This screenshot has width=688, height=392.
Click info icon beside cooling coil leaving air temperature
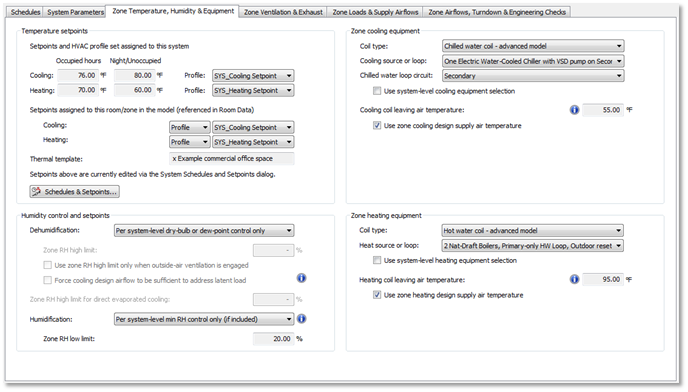point(574,110)
